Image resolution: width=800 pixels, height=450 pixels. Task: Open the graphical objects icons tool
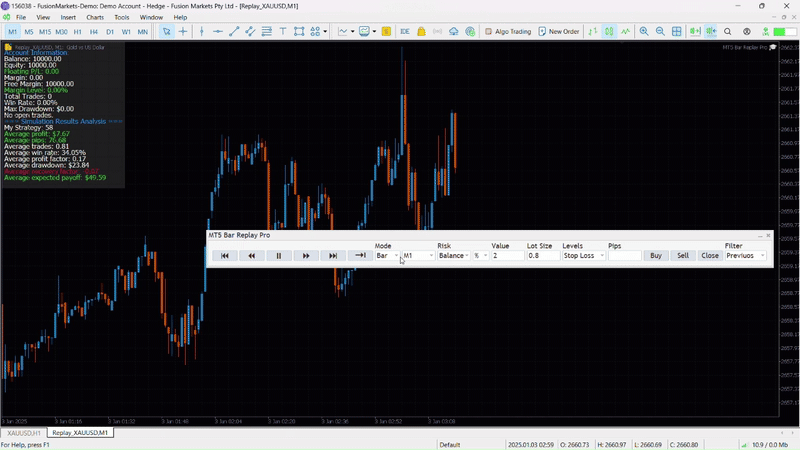(x=315, y=32)
